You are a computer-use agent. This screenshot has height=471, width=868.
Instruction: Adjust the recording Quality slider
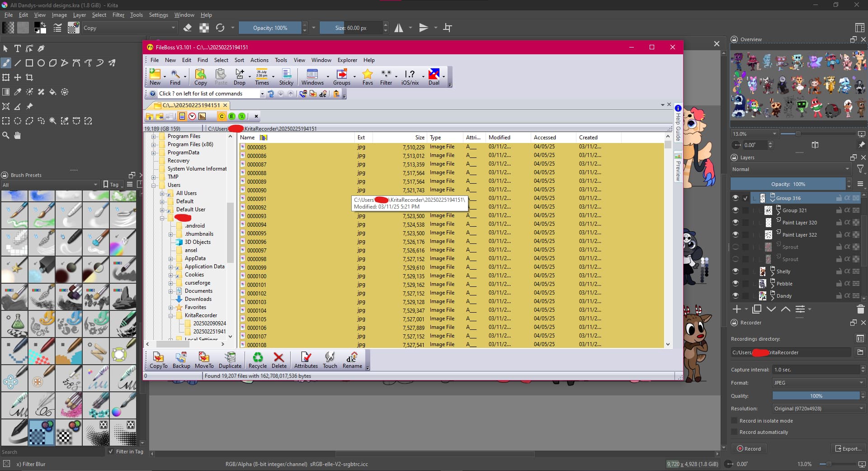(816, 396)
